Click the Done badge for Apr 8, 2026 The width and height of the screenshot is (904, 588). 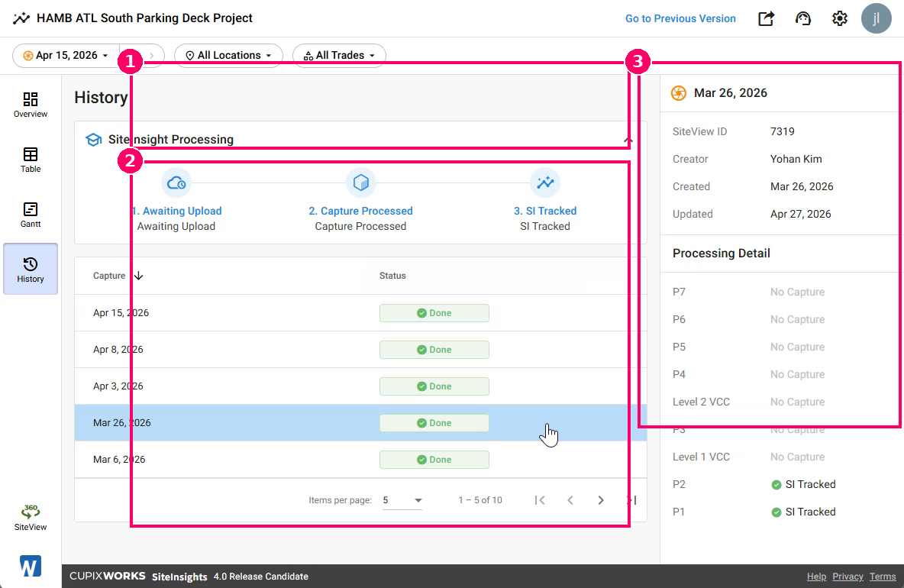click(434, 349)
